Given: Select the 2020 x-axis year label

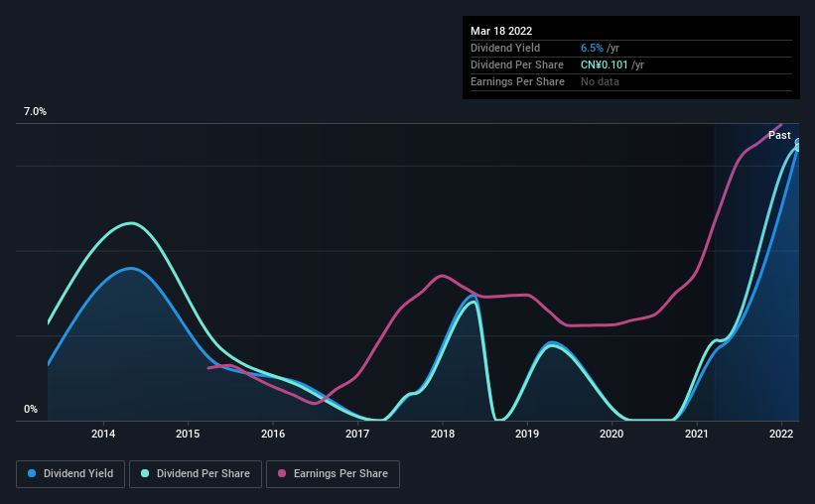Looking at the screenshot, I should [611, 434].
